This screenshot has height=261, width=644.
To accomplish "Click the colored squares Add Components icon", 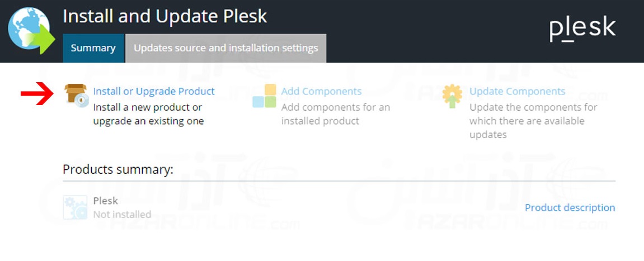I will 265,96.
